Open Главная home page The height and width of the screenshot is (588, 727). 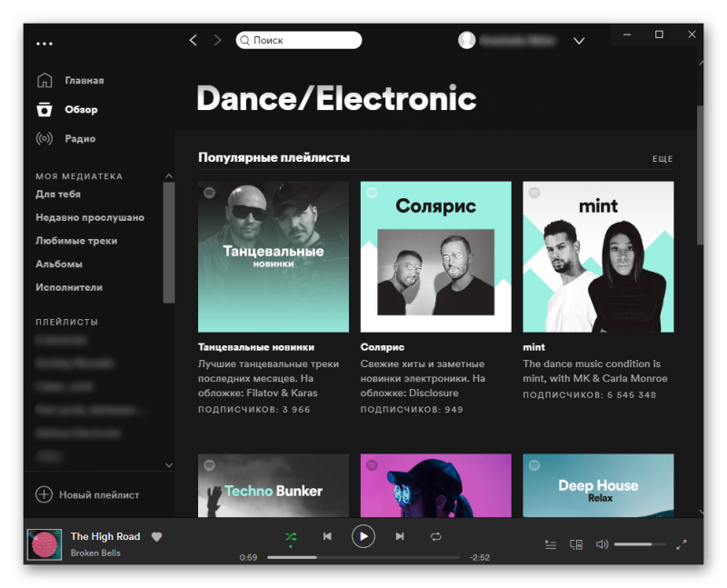coord(85,80)
